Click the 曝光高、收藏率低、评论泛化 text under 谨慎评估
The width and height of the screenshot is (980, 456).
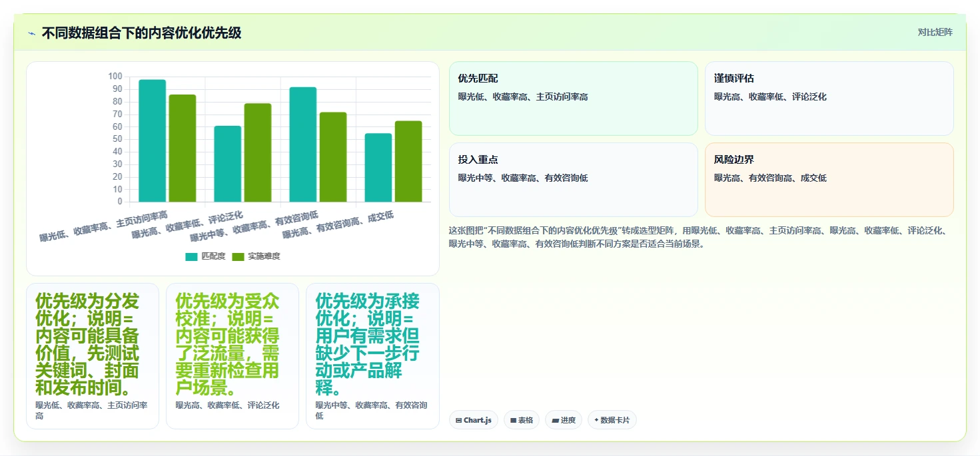pyautogui.click(x=770, y=97)
